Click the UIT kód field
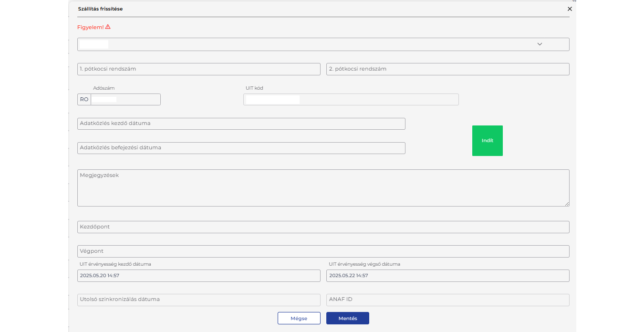644x332 pixels. 351,99
